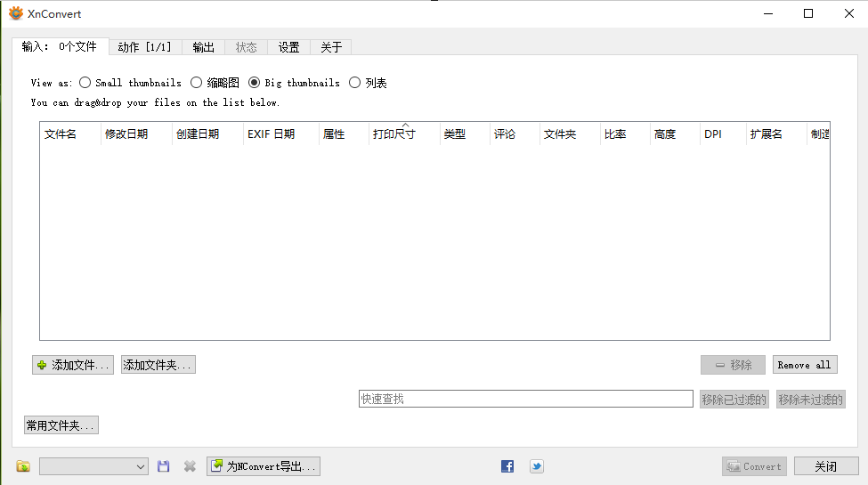868x485 pixels.
Task: Click the Remove all button
Action: coord(805,365)
